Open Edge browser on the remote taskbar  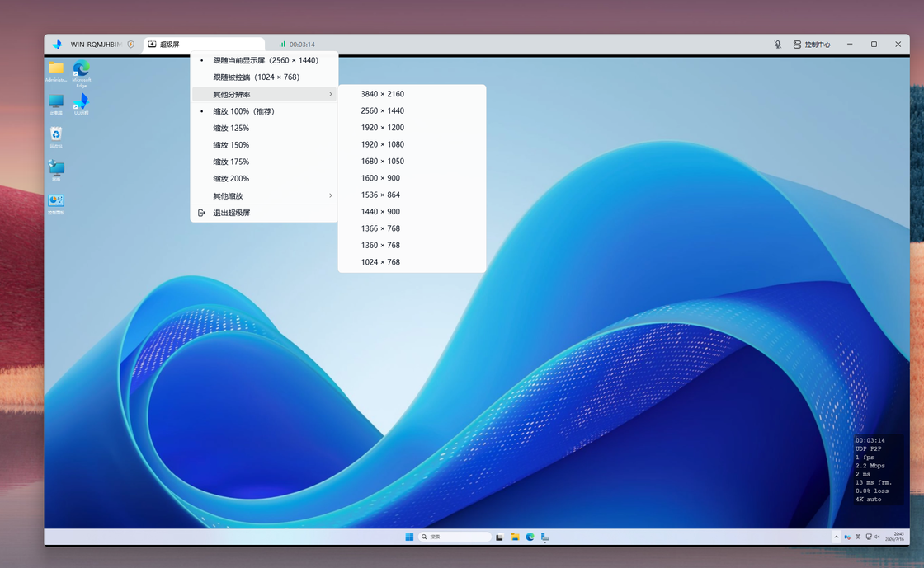point(530,537)
